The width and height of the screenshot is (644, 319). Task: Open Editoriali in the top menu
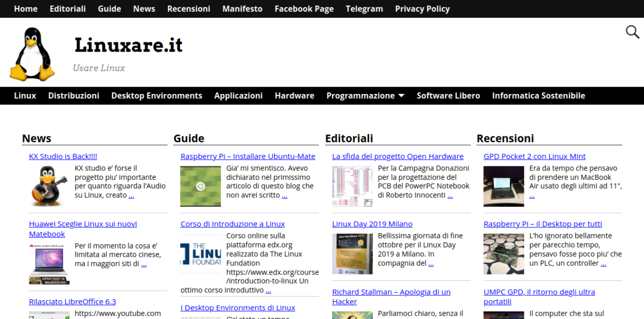click(x=68, y=9)
